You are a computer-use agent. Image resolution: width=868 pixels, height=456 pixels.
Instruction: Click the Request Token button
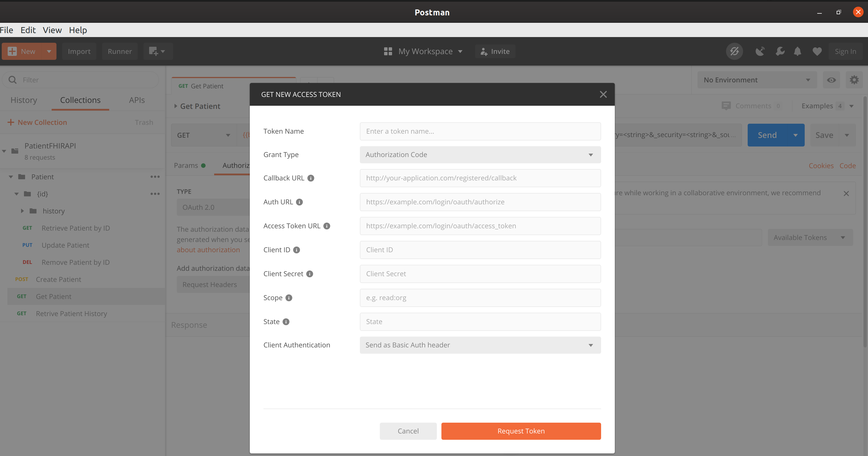click(x=521, y=431)
